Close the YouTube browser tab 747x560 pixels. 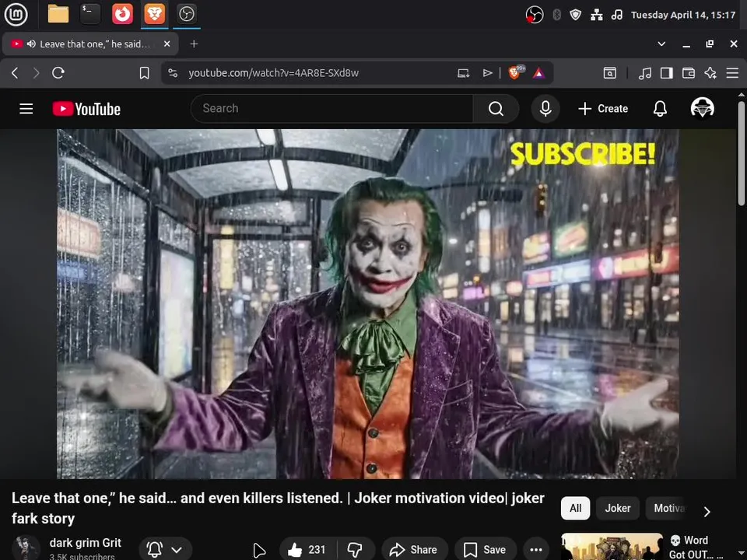pos(167,44)
